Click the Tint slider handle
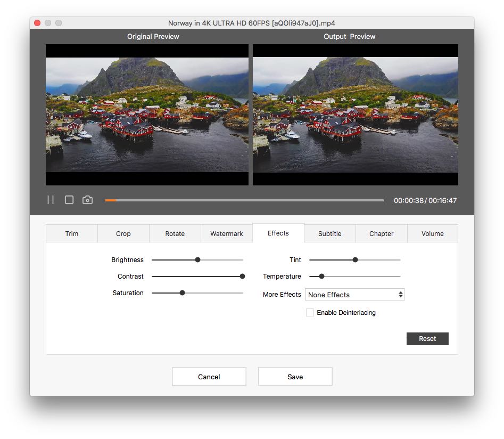504x439 pixels. coord(354,259)
